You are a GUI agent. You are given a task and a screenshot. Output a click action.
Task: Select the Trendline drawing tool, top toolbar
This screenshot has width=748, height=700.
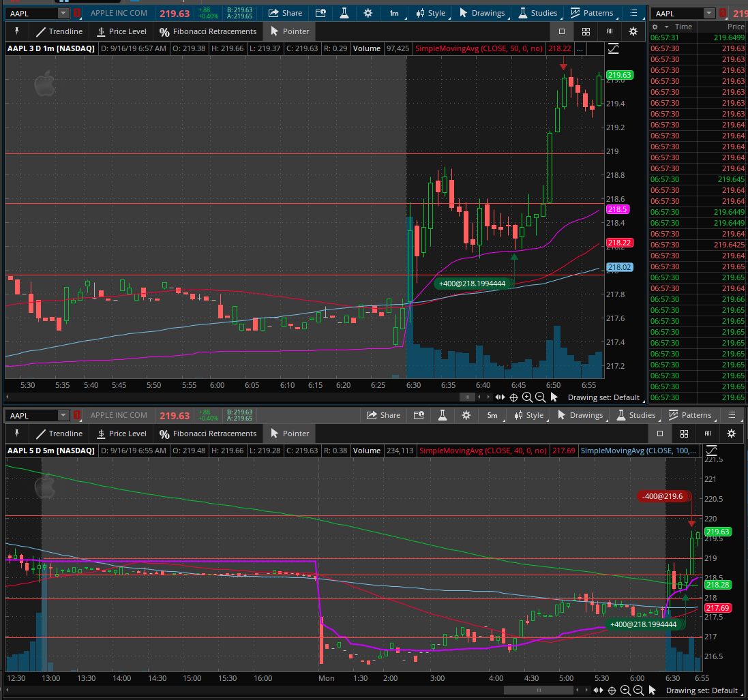(59, 31)
